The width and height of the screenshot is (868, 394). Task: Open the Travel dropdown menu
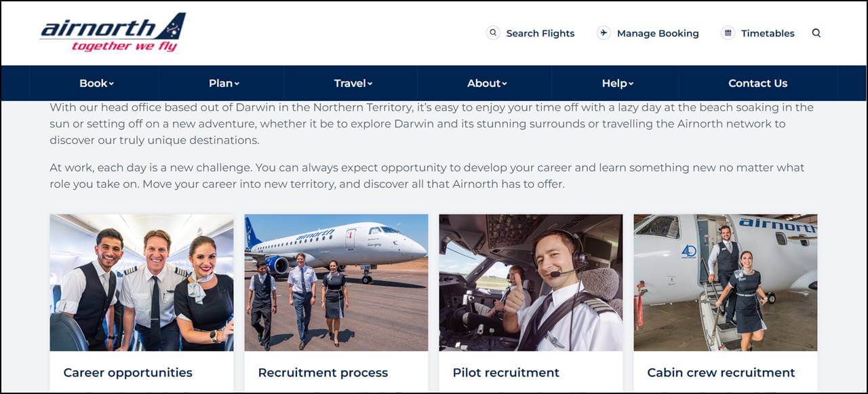click(353, 83)
